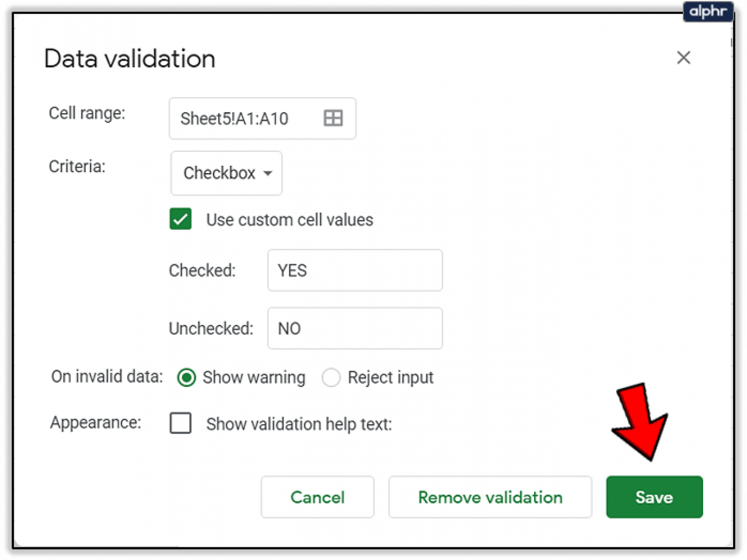The height and width of the screenshot is (560, 747).
Task: Click the dropdown arrow beside Checkbox
Action: (x=268, y=173)
